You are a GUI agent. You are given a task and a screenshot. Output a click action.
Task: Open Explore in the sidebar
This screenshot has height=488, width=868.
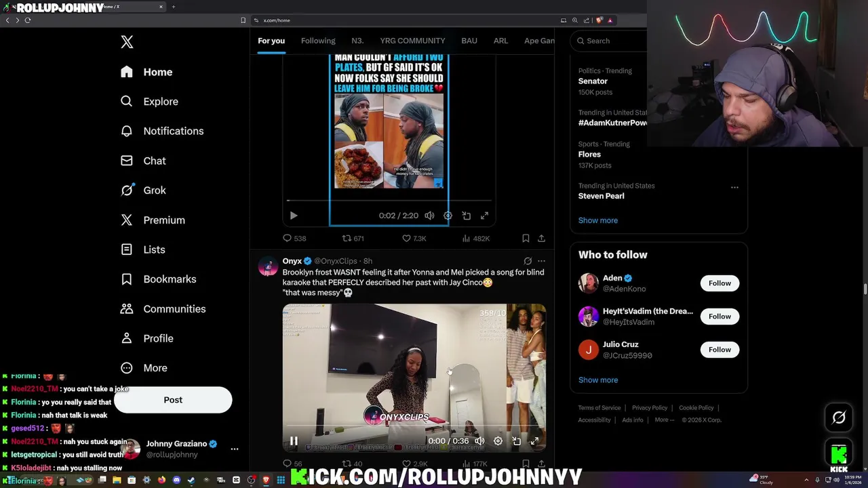pos(149,102)
